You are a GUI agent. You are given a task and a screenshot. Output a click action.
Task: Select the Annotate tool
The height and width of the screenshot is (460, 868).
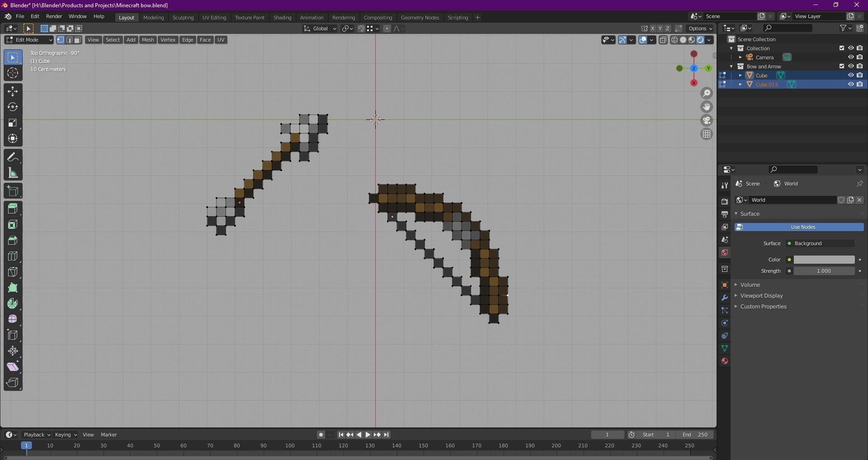coord(13,157)
